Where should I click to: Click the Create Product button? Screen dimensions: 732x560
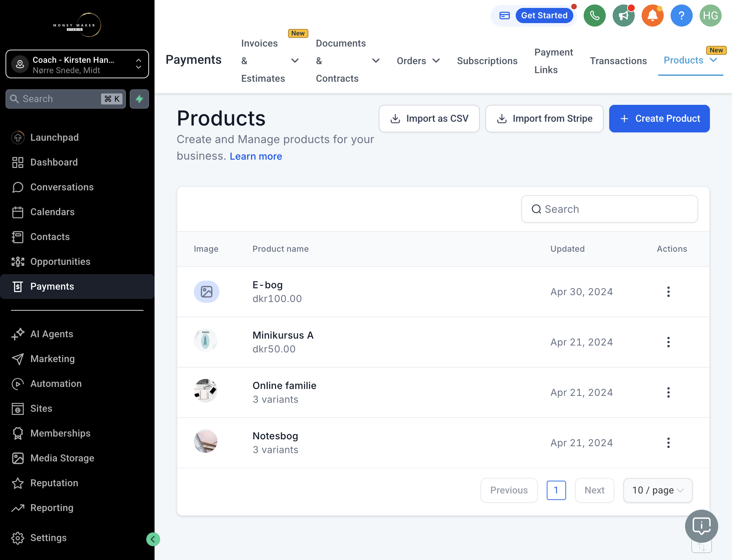pos(659,119)
